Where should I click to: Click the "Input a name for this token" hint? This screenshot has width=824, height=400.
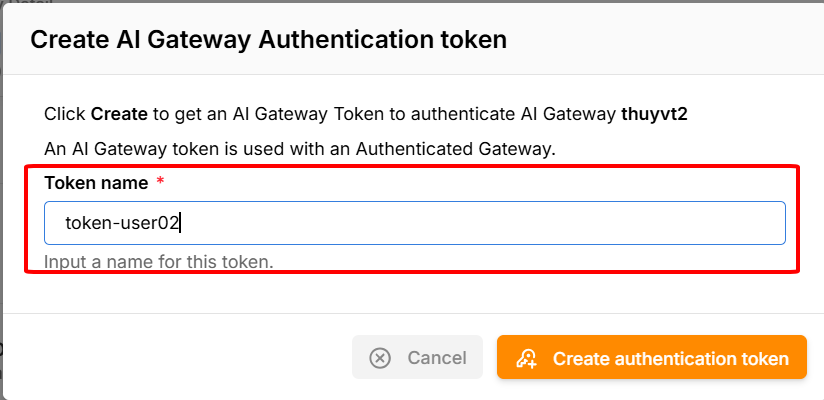[159, 262]
